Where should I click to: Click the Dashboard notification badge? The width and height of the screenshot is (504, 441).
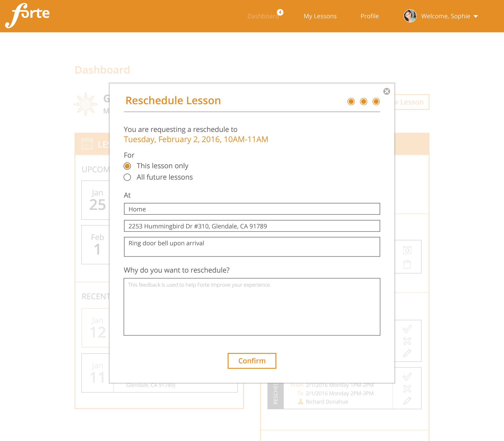pyautogui.click(x=280, y=12)
